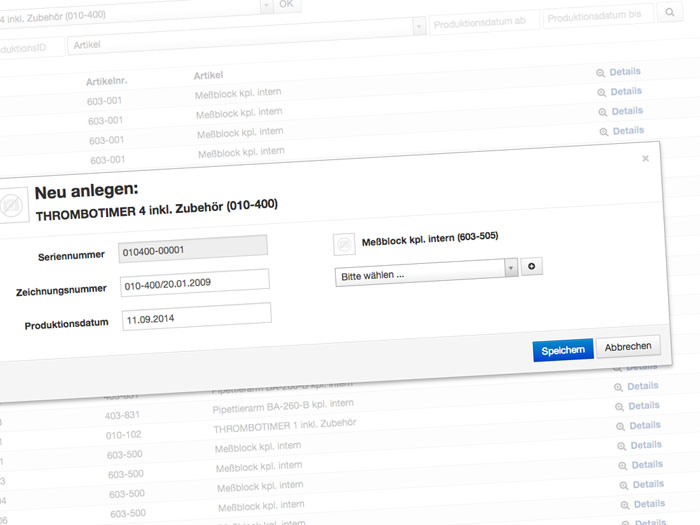Viewport: 700px width, 525px height.
Task: Focus the Seriennummer field
Action: coord(193,249)
